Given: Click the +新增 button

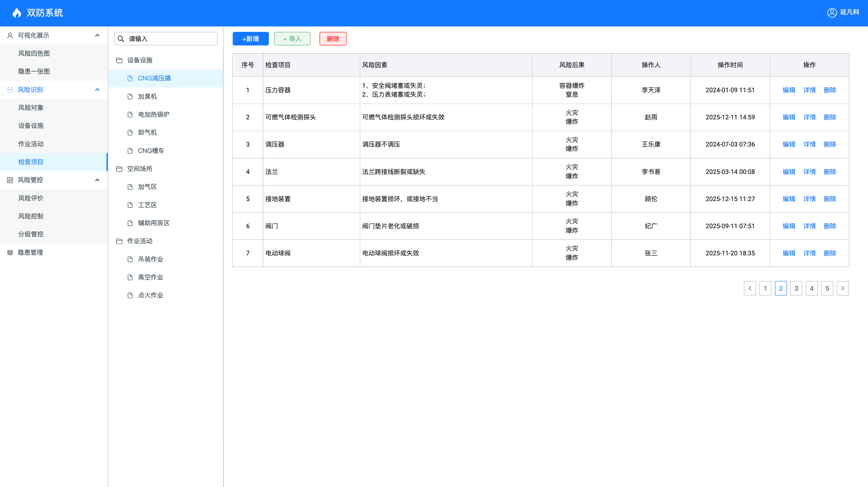Looking at the screenshot, I should pos(250,39).
